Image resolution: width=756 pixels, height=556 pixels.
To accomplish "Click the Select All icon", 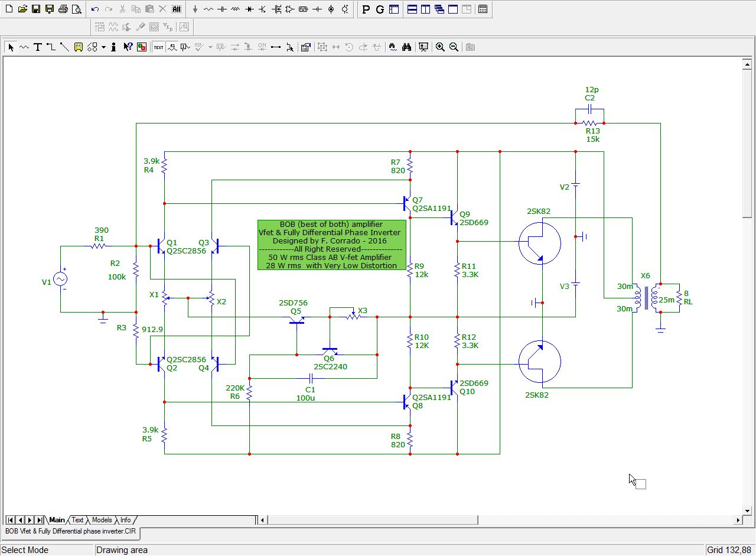I will point(177,9).
